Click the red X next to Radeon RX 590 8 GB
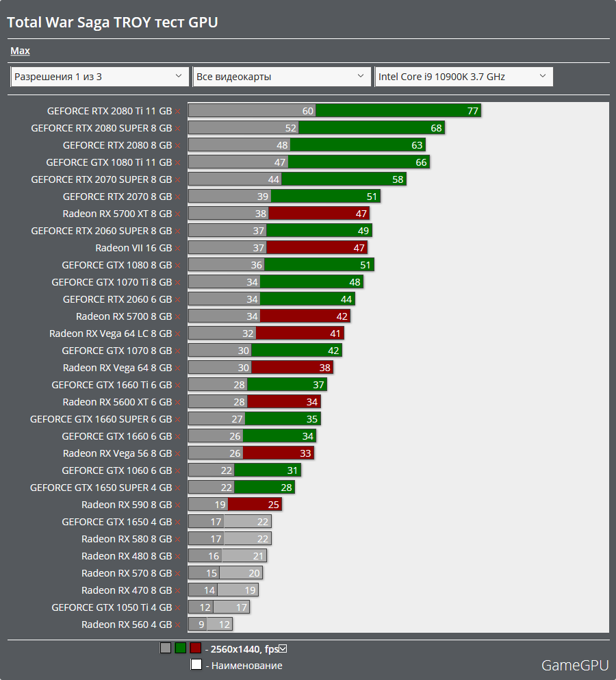Image resolution: width=616 pixels, height=680 pixels. (178, 505)
